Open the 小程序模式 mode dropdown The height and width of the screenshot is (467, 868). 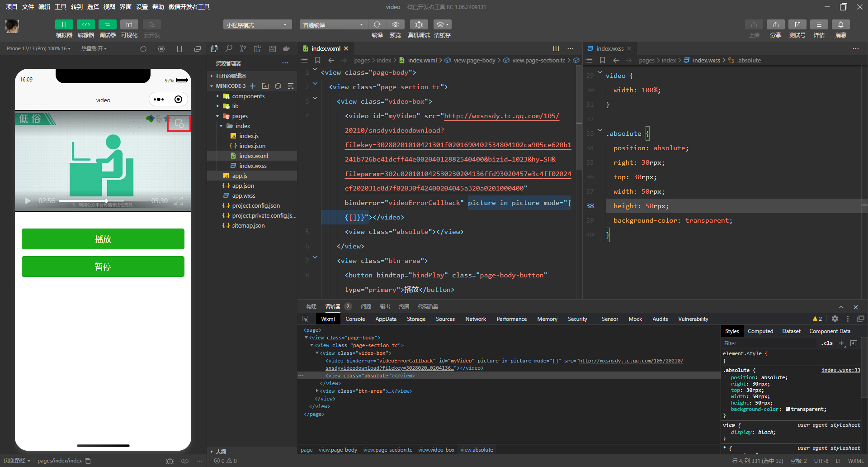257,25
